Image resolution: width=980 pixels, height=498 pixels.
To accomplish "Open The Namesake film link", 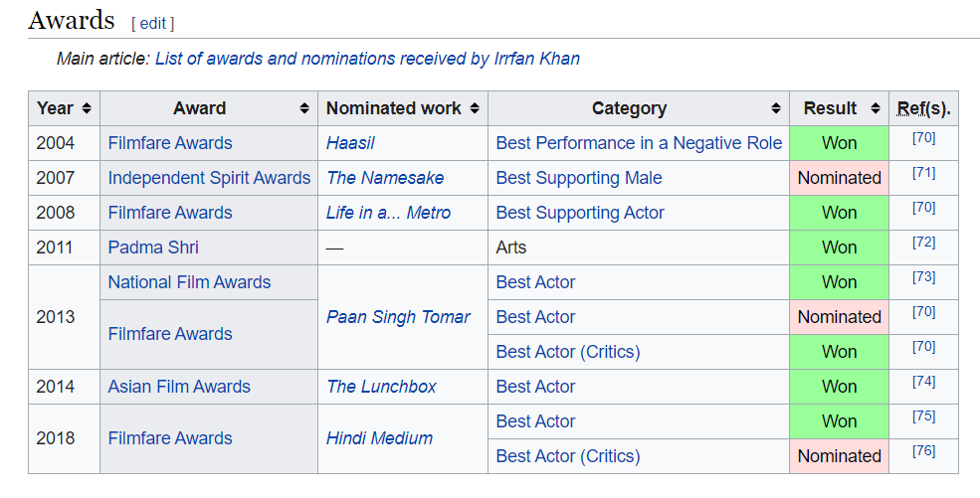I will pos(385,178).
